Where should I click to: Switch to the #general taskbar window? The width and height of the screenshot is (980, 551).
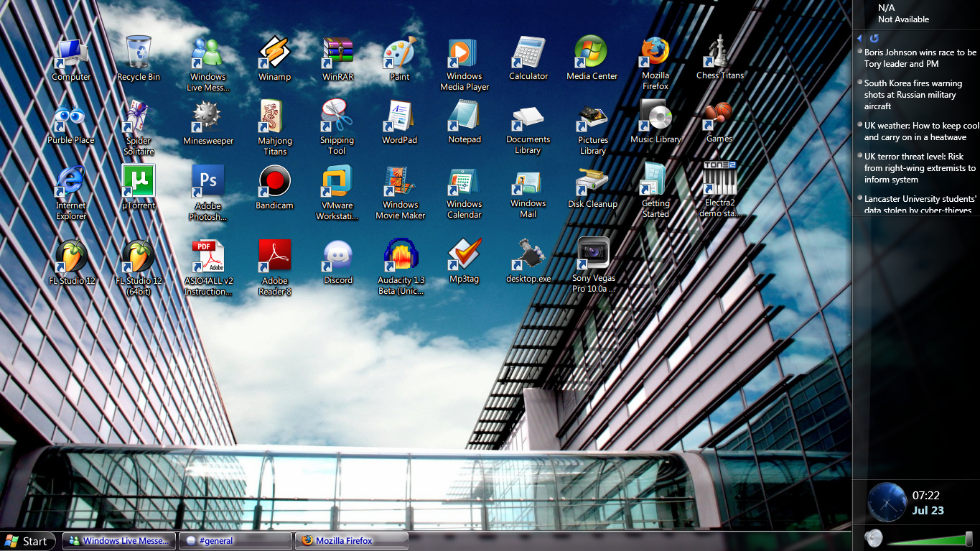[235, 541]
